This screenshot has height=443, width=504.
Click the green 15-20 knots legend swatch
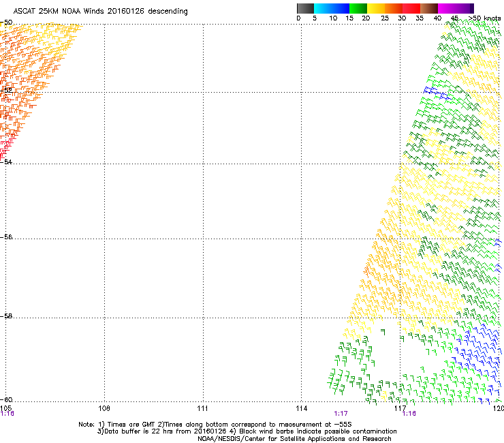[358, 8]
